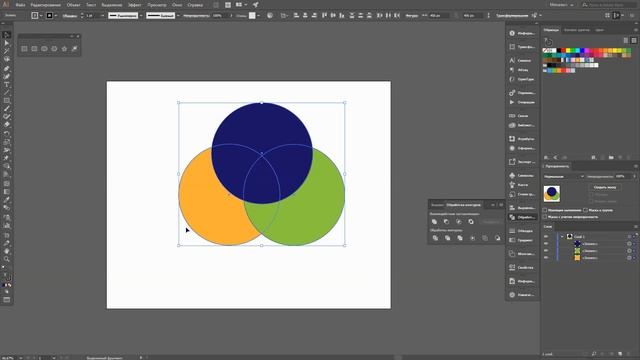Click the rocket GPU performance icon in menu bar
This screenshot has height=360, width=640.
(256, 5)
